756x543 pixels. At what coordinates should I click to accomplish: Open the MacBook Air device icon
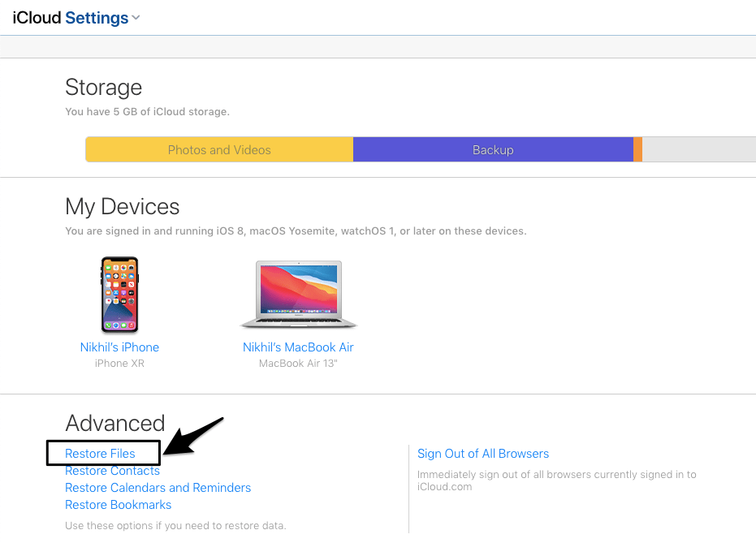point(299,295)
